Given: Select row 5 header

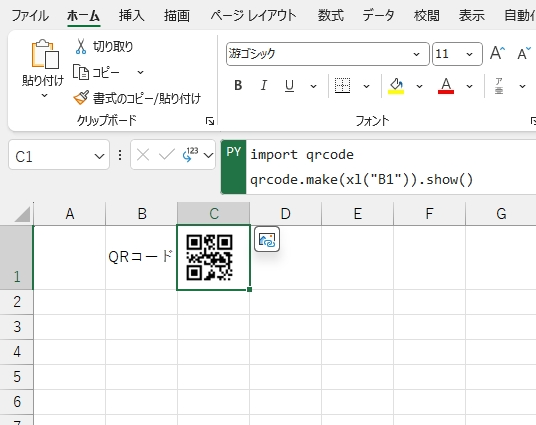Looking at the screenshot, I should (x=17, y=377).
